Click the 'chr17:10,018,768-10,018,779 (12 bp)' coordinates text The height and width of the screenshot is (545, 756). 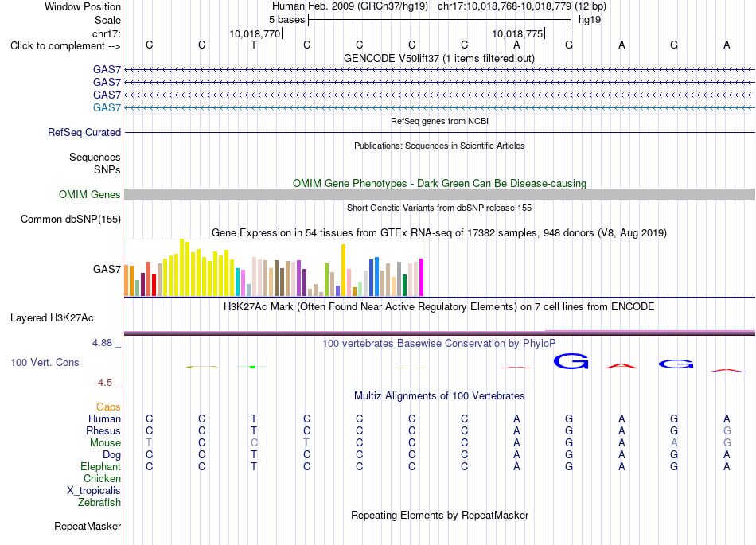click(522, 6)
